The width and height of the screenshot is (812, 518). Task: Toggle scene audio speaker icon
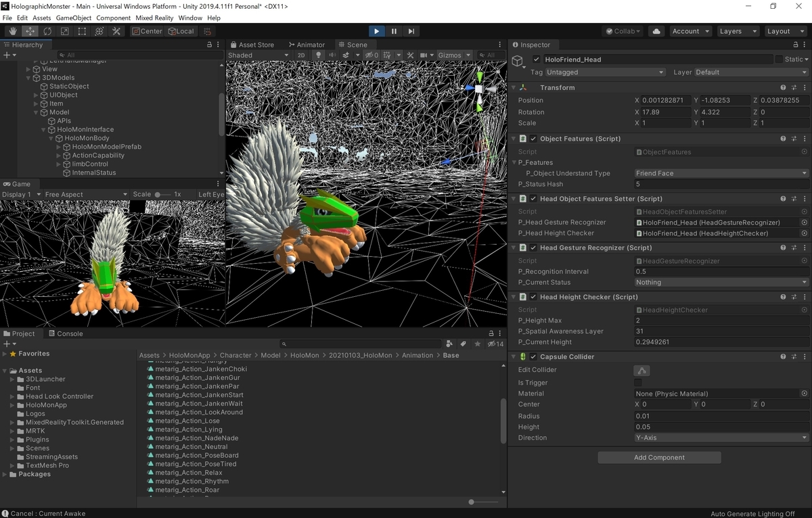(x=332, y=55)
